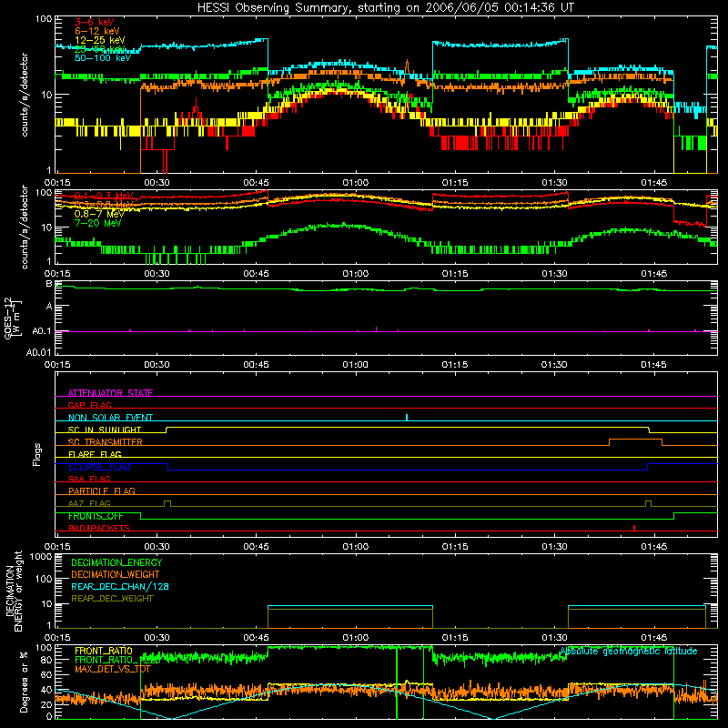Click the GAP_FLAG label
Screen dimensions: 728x728
(89, 405)
